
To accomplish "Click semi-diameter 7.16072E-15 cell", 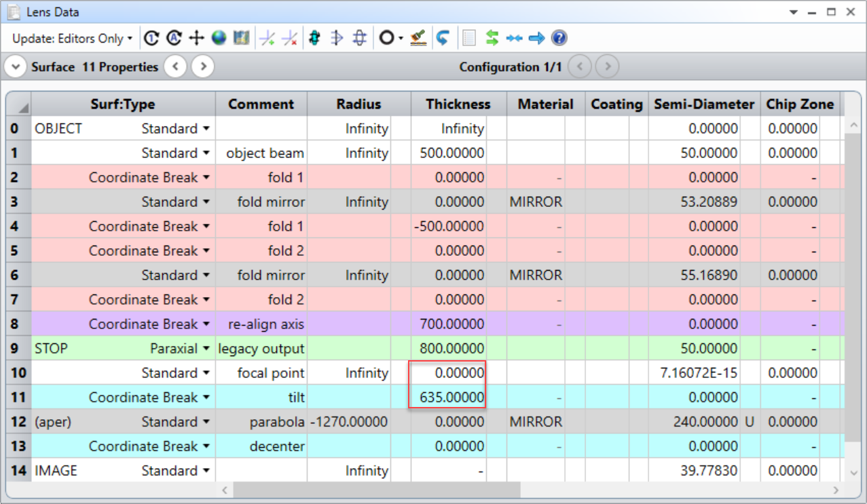I will 695,373.
